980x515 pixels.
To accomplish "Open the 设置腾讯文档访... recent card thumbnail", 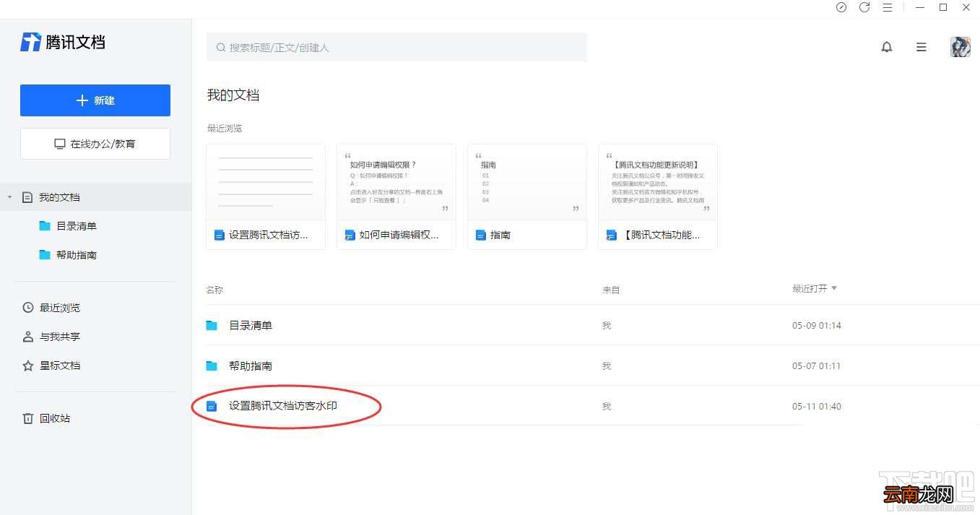I will 266,182.
